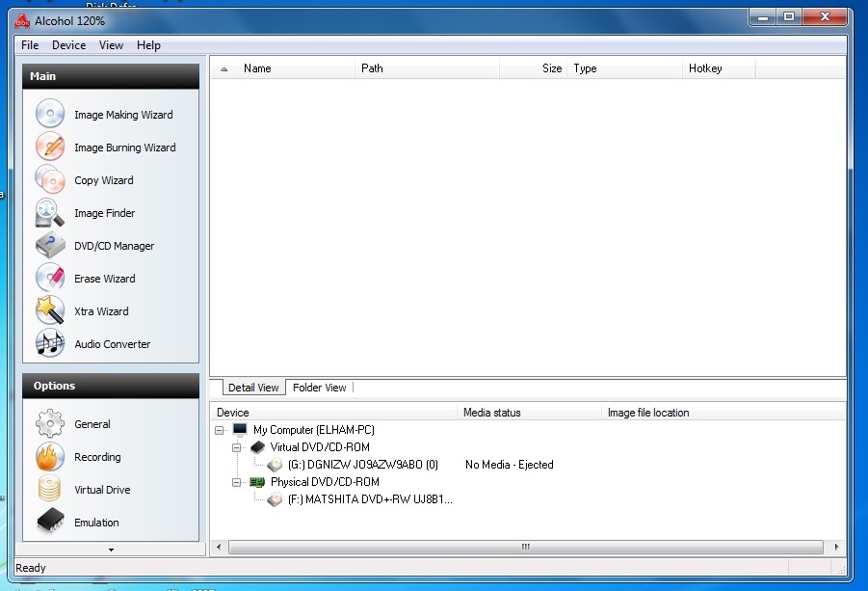Select the My Computer (ELHAM-PC) tree item
Screen dimensions: 868x591
pyautogui.click(x=314, y=430)
